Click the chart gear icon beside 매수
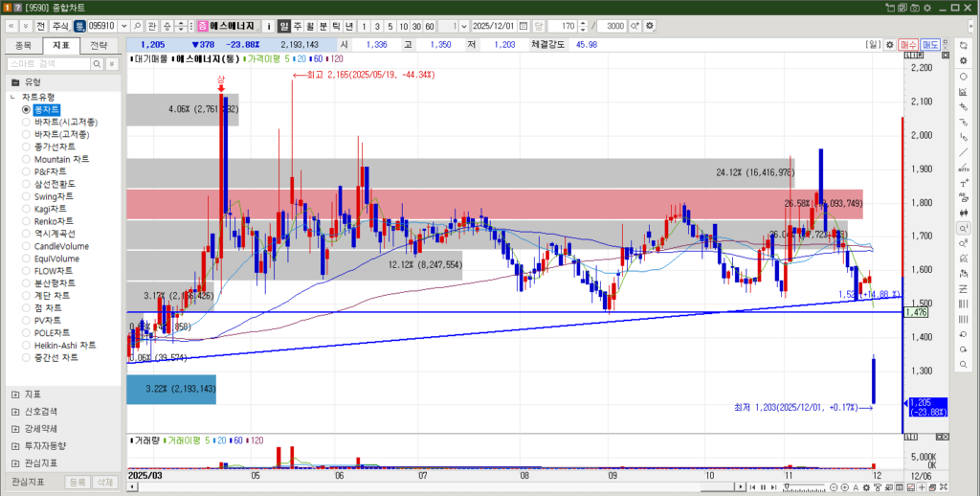980x496 pixels. [x=889, y=44]
